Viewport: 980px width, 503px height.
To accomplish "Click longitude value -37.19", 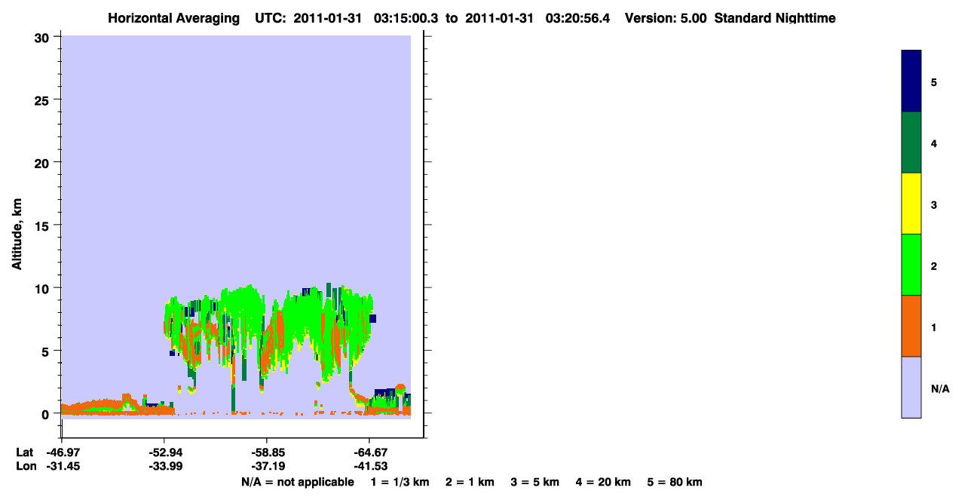I will [x=267, y=466].
